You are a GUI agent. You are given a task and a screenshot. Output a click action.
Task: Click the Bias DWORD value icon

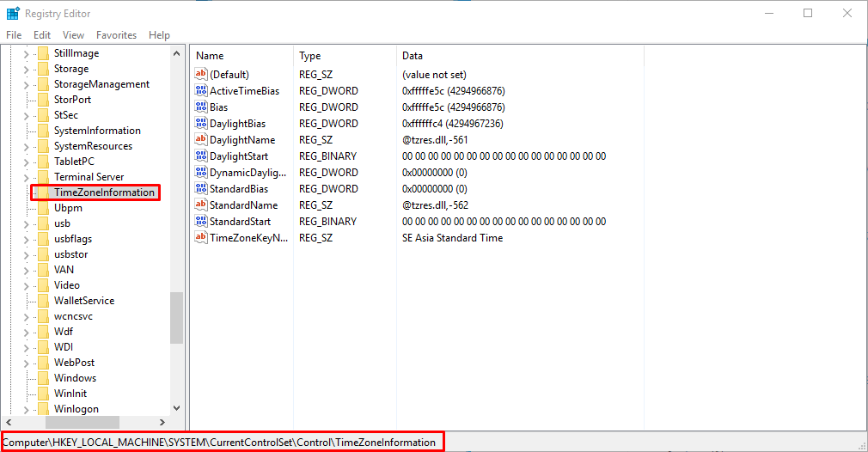201,107
